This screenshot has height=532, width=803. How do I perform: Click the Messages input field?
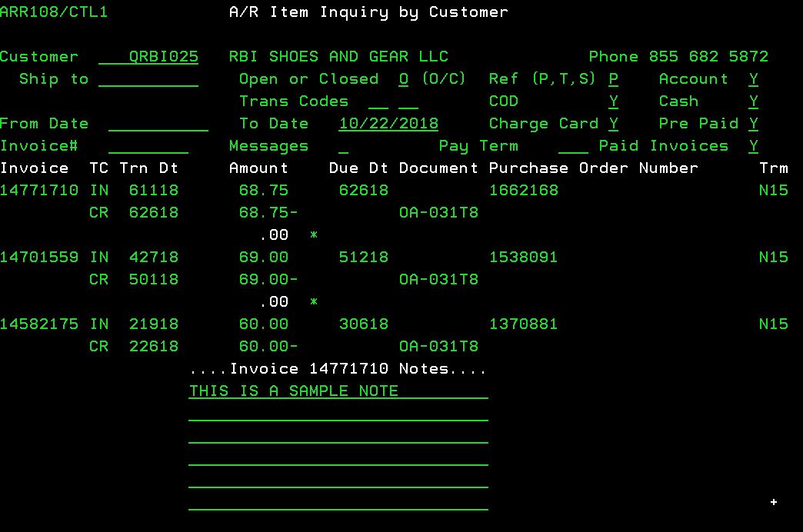(343, 146)
